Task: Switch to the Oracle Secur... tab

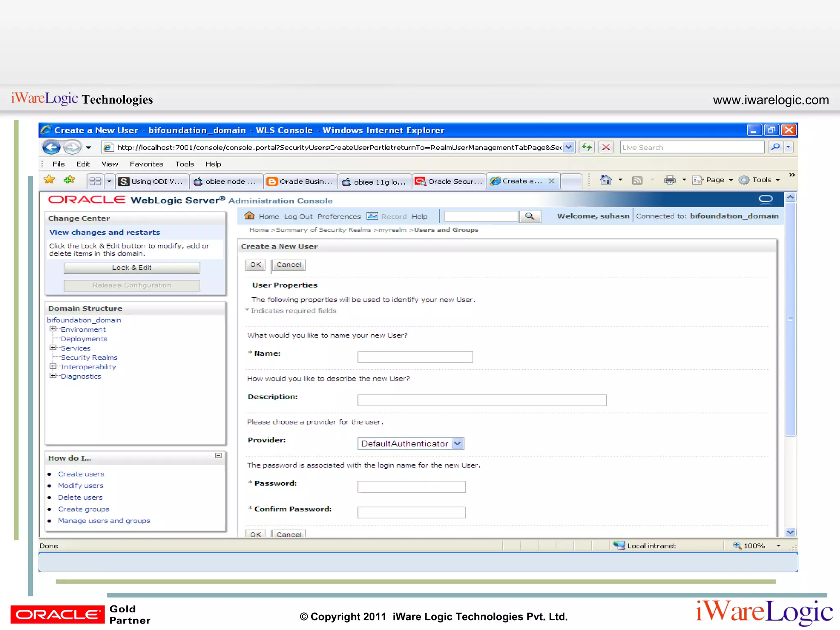Action: [x=449, y=181]
